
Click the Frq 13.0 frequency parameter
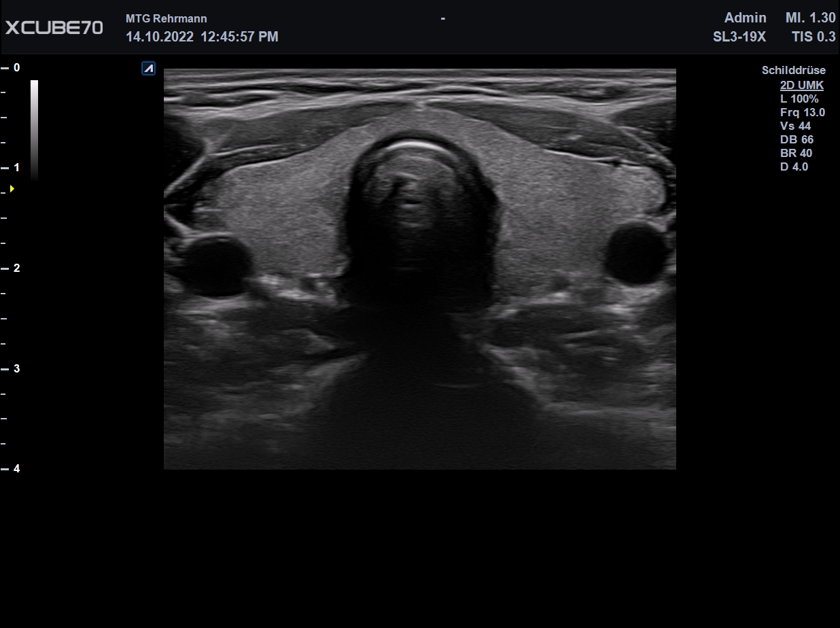click(803, 112)
